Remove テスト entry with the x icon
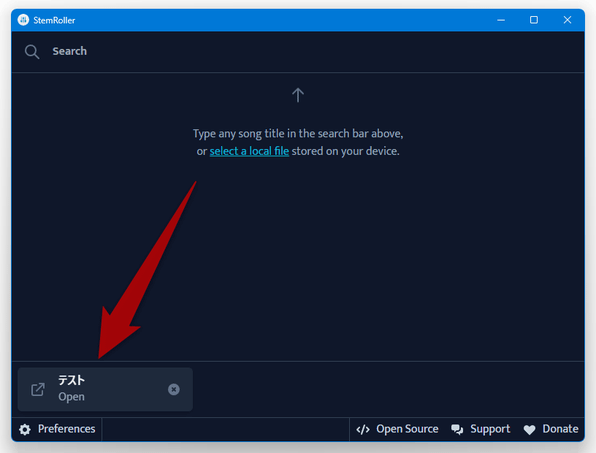The image size is (596, 453). point(174,390)
